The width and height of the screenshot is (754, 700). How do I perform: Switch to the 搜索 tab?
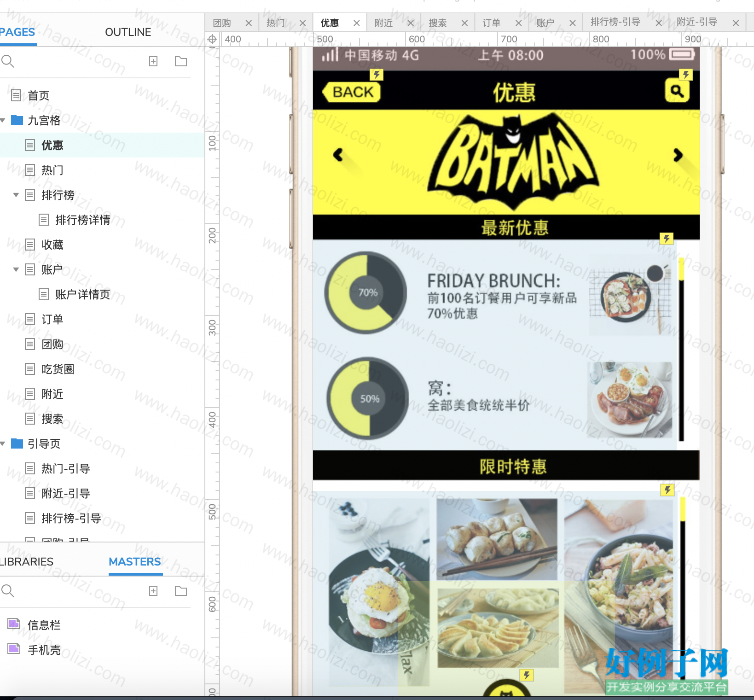coord(437,23)
